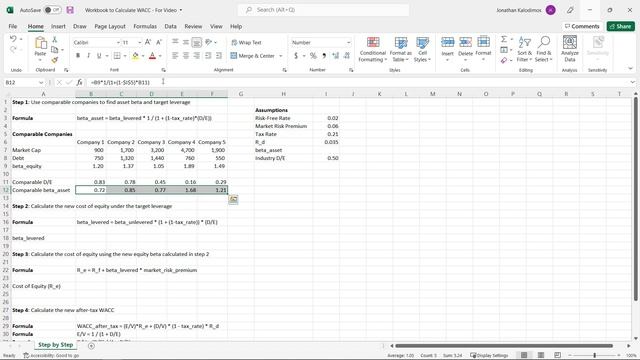Open the Font Color dropdown arrow
The width and height of the screenshot is (640, 360).
click(x=160, y=56)
